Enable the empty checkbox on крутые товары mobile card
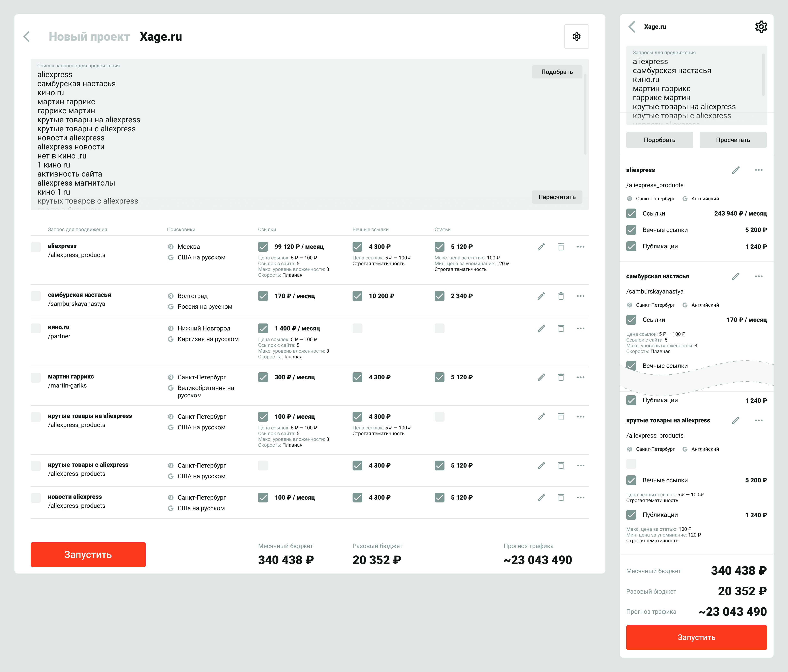This screenshot has width=788, height=672. pos(631,464)
